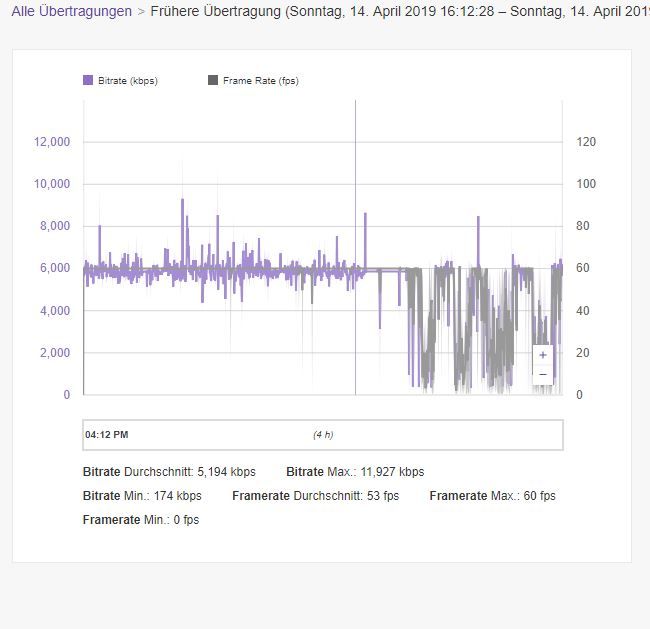Image resolution: width=650 pixels, height=629 pixels.
Task: Click the Frame Rate (fps) legend label
Action: click(x=261, y=81)
